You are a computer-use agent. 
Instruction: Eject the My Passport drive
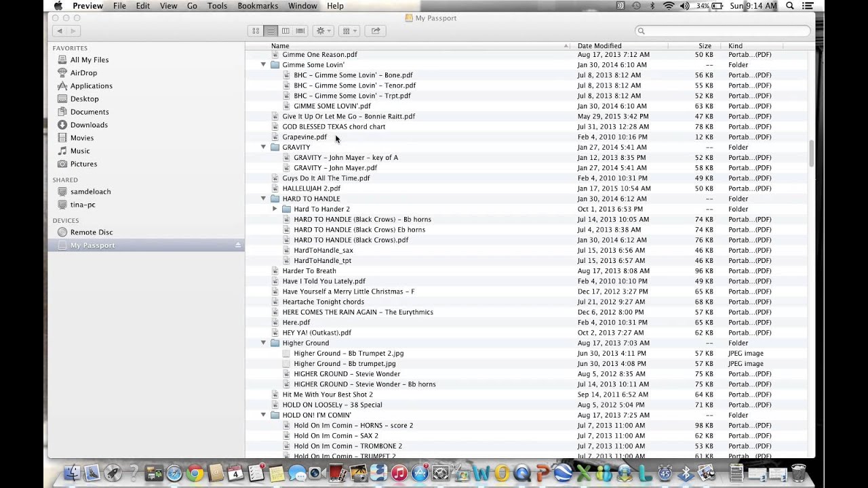click(x=238, y=245)
